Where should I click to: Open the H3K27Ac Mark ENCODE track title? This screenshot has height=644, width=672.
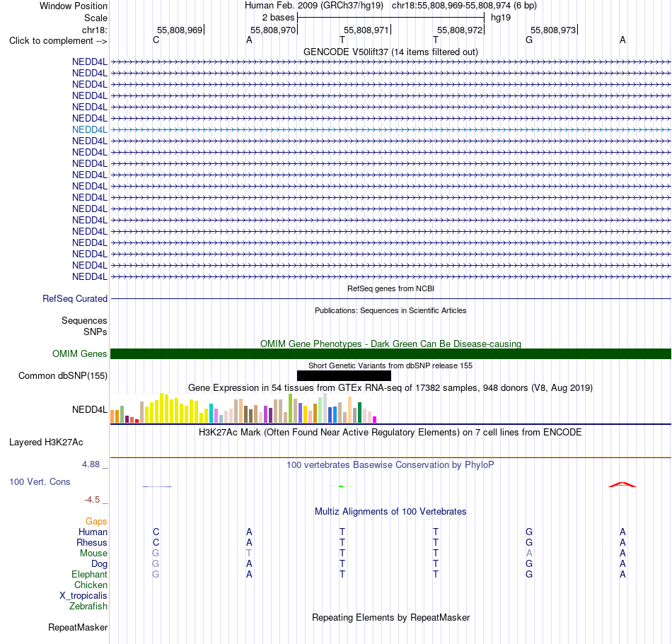tap(390, 433)
